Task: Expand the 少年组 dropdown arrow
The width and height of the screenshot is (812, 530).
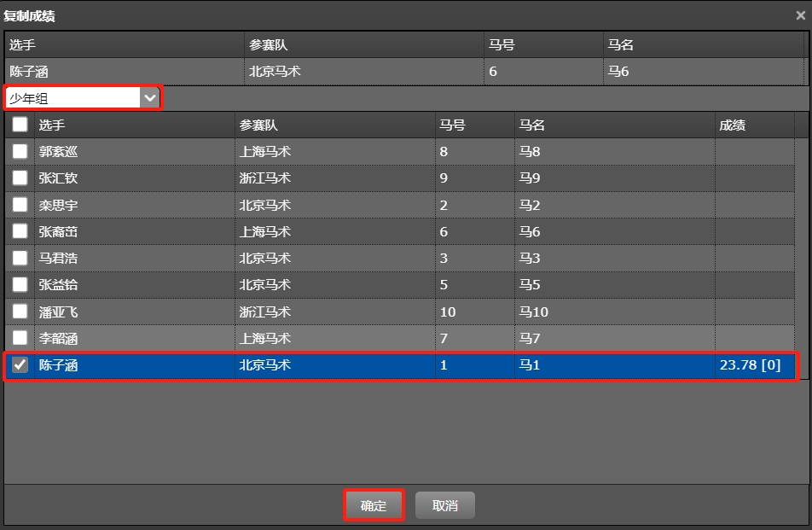Action: pos(150,98)
